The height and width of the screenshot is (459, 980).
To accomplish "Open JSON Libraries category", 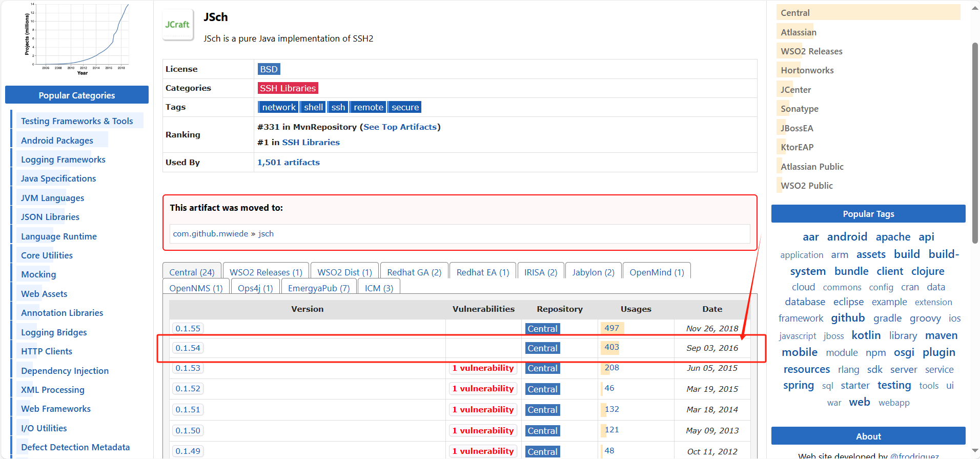I will [50, 217].
